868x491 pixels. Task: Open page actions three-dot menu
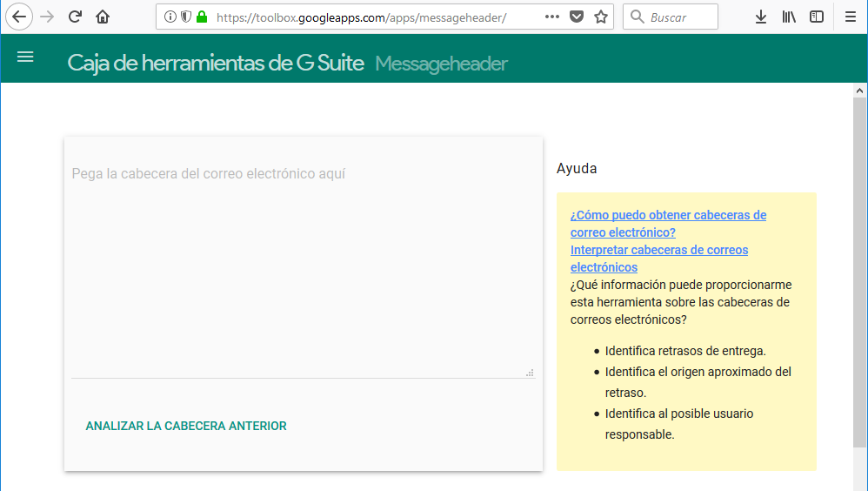click(552, 17)
